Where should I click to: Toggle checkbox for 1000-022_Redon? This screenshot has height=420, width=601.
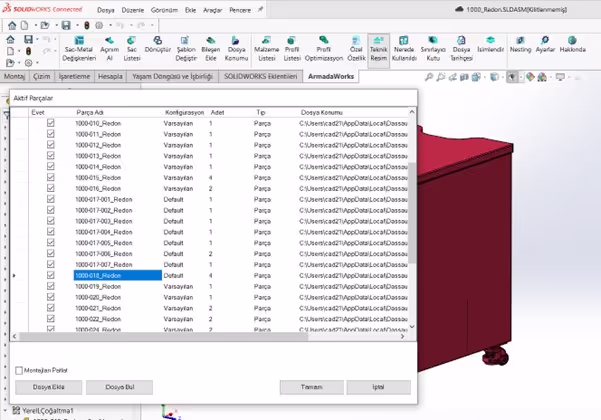click(51, 319)
